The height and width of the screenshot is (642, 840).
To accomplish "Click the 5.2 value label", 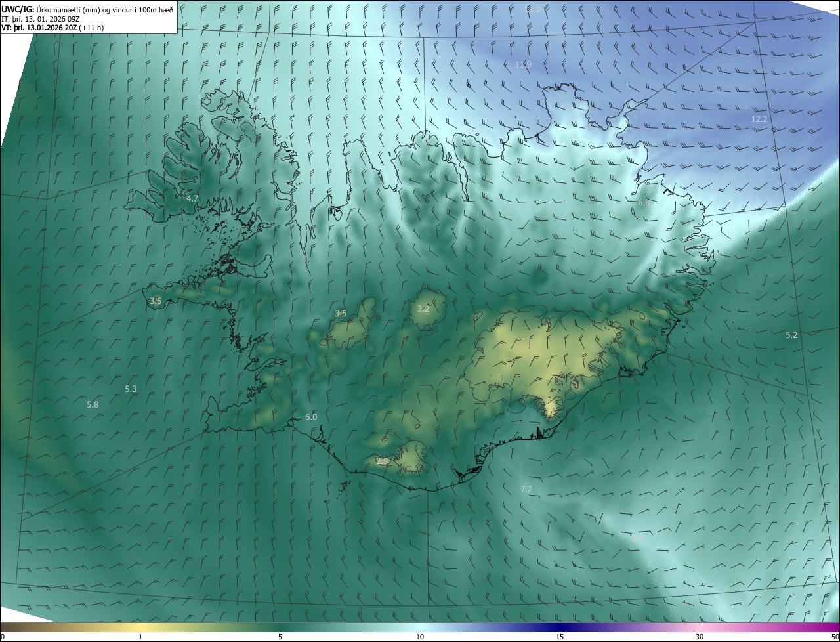I will [x=792, y=335].
